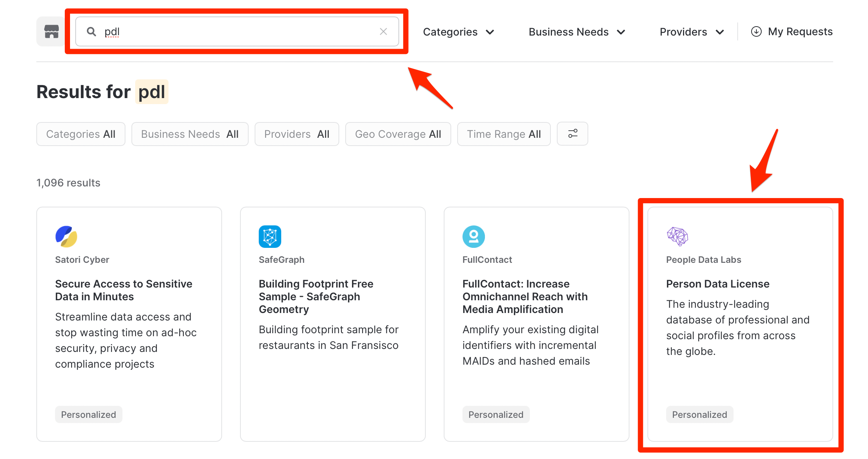Open My Requests page

(x=800, y=31)
